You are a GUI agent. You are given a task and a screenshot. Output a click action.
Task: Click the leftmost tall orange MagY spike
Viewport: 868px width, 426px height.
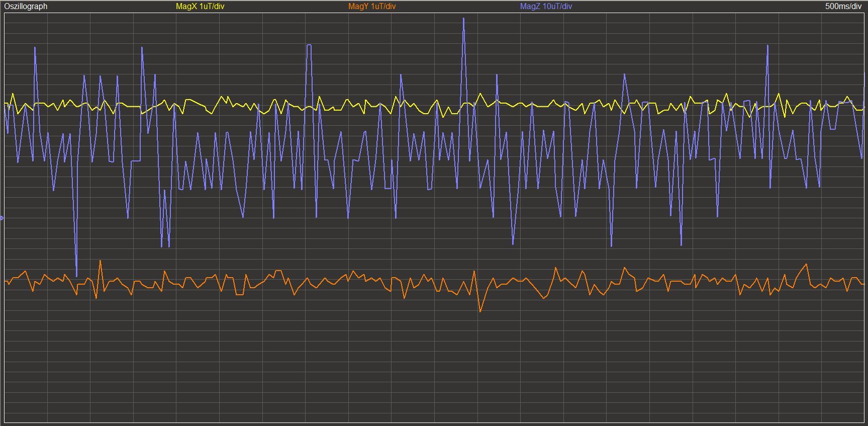pos(101,261)
